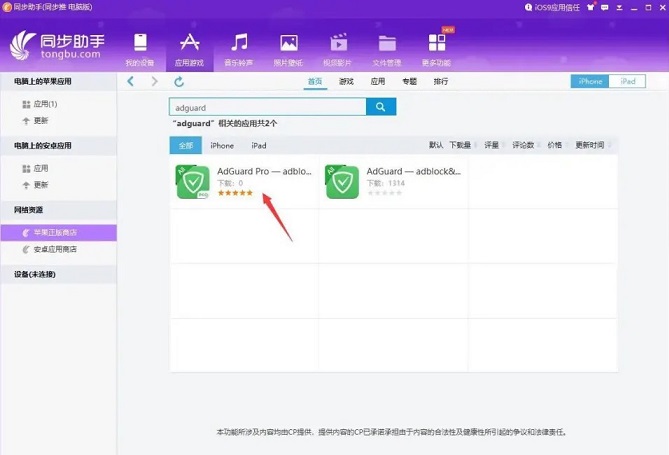The image size is (669, 455).
Task: Click the AdGuard Pro app icon
Action: (x=192, y=182)
